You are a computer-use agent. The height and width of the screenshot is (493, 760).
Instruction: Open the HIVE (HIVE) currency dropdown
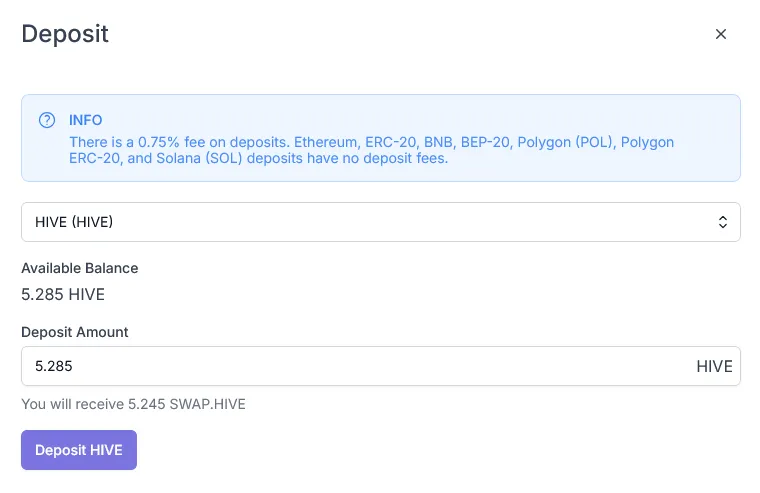tap(380, 222)
